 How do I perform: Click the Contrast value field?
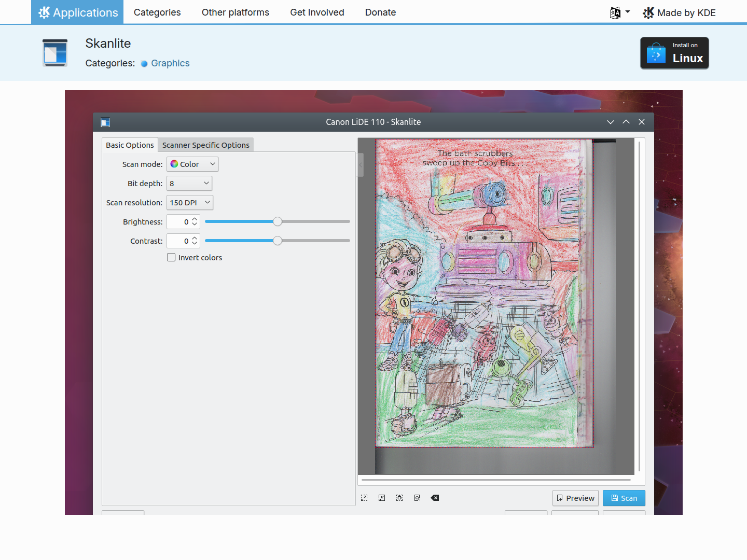(178, 241)
